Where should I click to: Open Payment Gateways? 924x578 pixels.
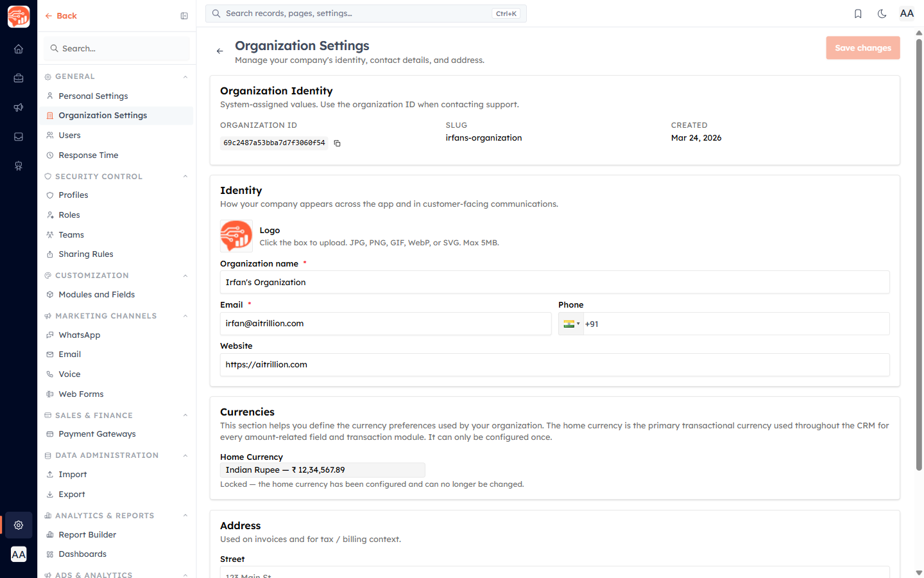click(x=117, y=434)
